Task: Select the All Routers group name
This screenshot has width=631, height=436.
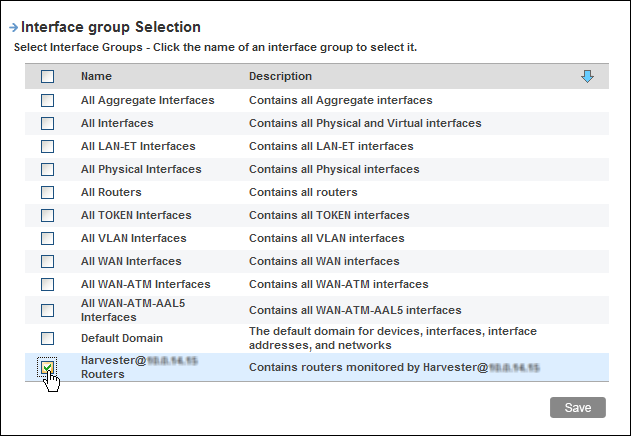Action: click(x=111, y=193)
